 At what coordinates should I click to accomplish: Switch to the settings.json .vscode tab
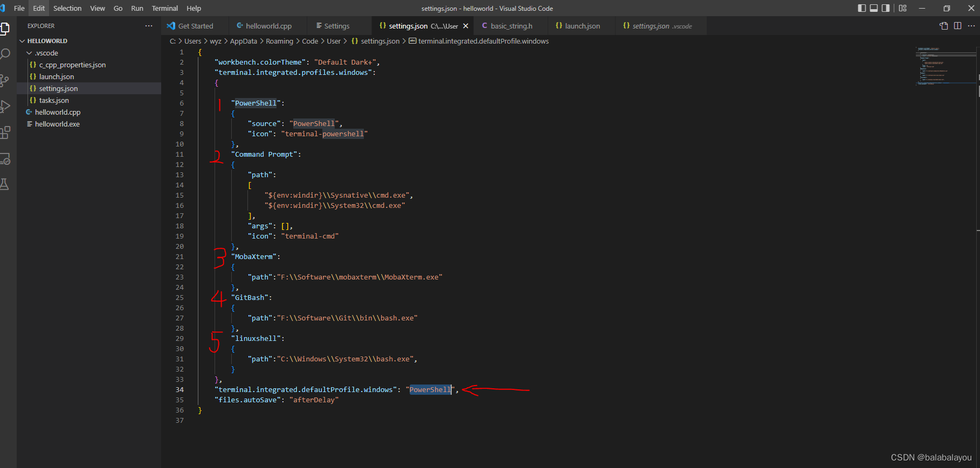click(x=662, y=26)
